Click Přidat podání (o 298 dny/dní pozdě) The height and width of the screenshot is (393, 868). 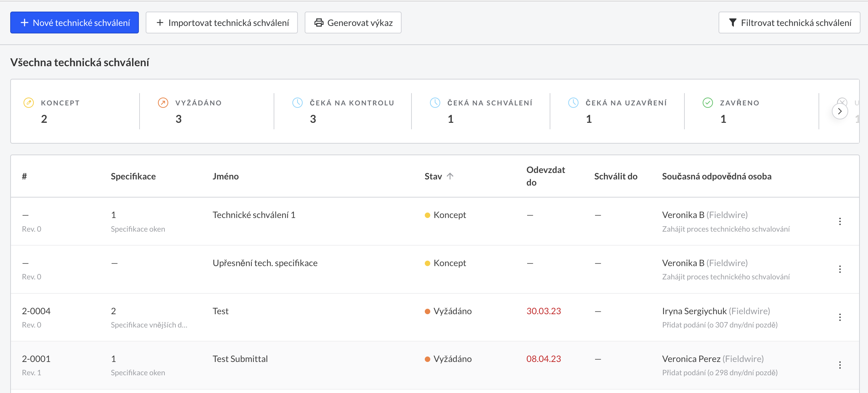click(720, 373)
